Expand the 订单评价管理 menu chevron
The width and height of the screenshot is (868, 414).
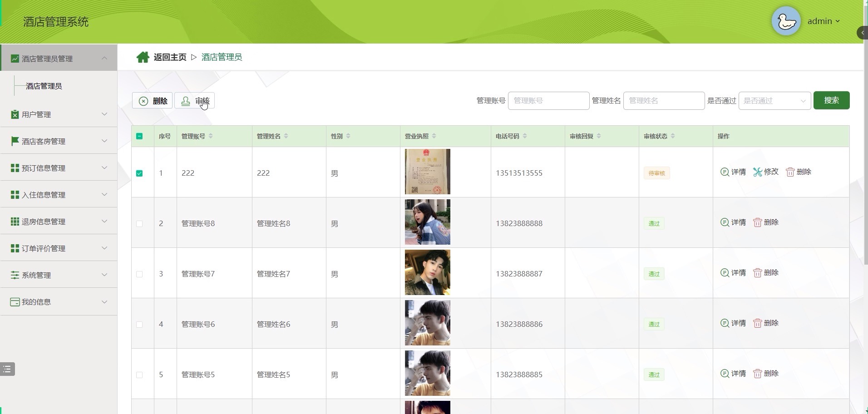[104, 248]
